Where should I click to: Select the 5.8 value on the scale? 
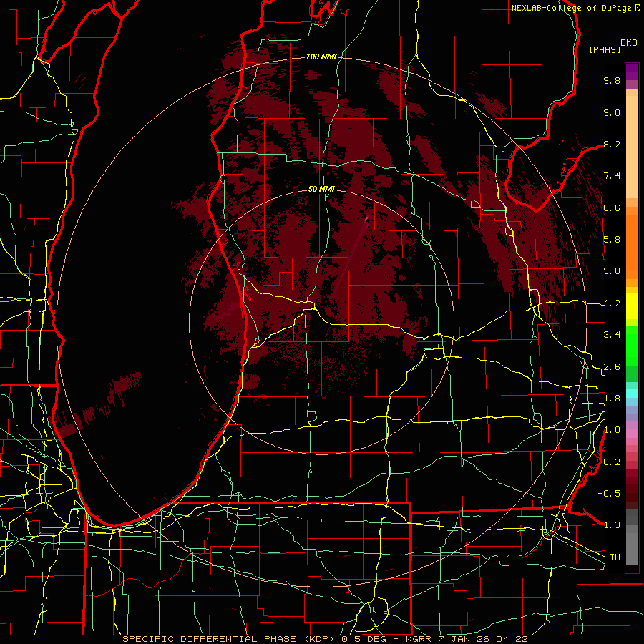pos(612,240)
